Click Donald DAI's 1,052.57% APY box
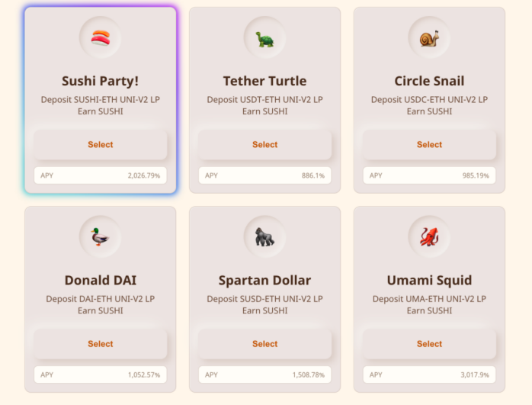 (101, 374)
